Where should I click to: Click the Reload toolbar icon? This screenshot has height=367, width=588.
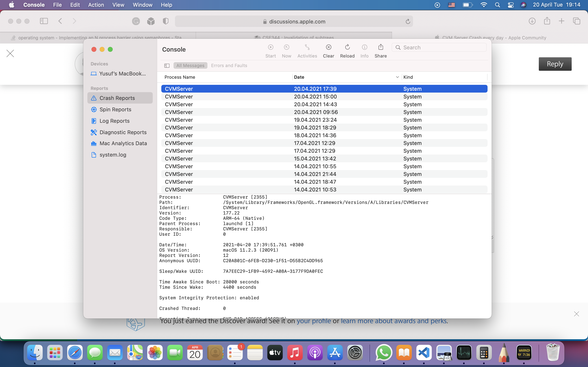pyautogui.click(x=347, y=48)
